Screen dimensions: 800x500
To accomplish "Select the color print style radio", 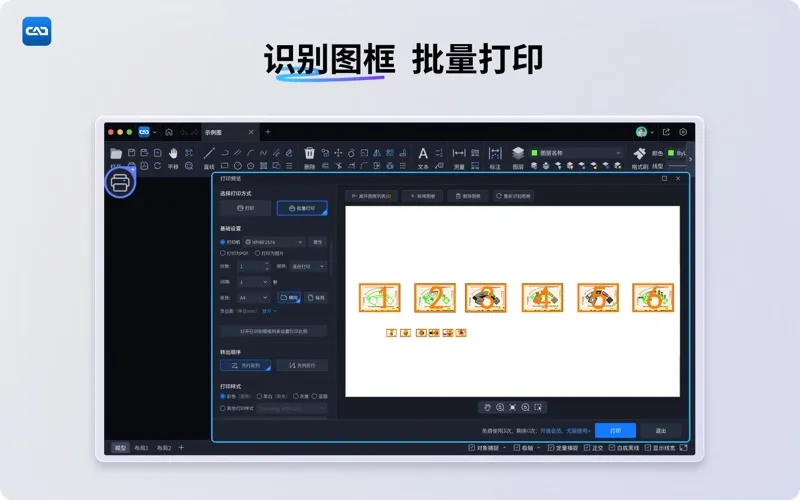I will (x=222, y=396).
